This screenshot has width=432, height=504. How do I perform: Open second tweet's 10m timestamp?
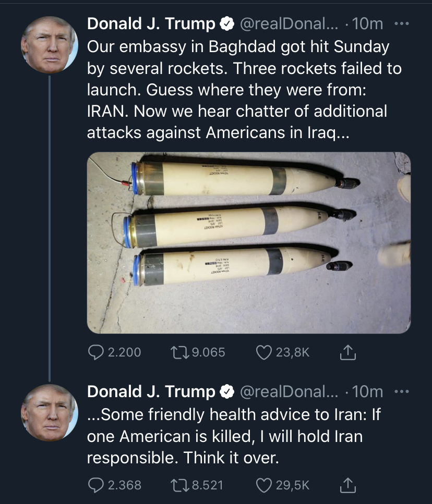click(x=368, y=391)
